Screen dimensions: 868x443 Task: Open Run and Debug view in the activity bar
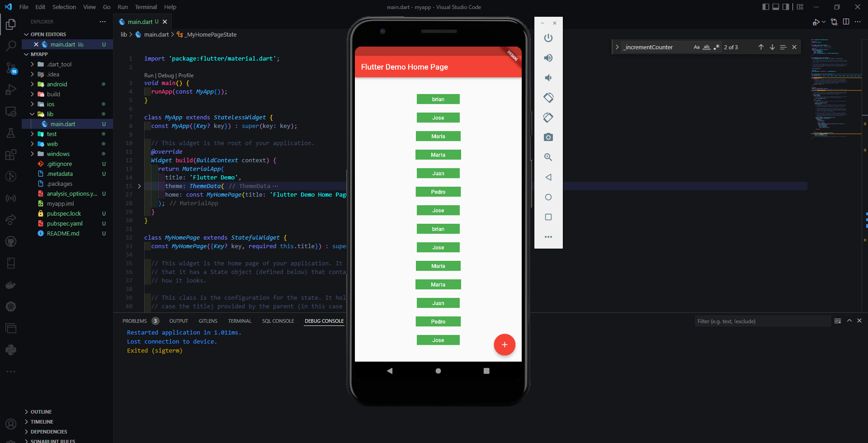(x=11, y=90)
